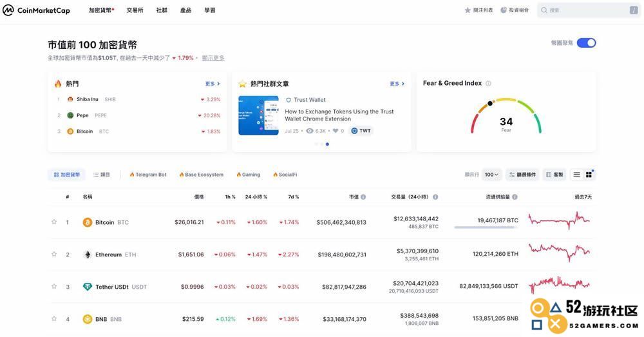This screenshot has height=337, width=644.
Task: Click the Tether logo in row 3
Action: pyautogui.click(x=88, y=287)
